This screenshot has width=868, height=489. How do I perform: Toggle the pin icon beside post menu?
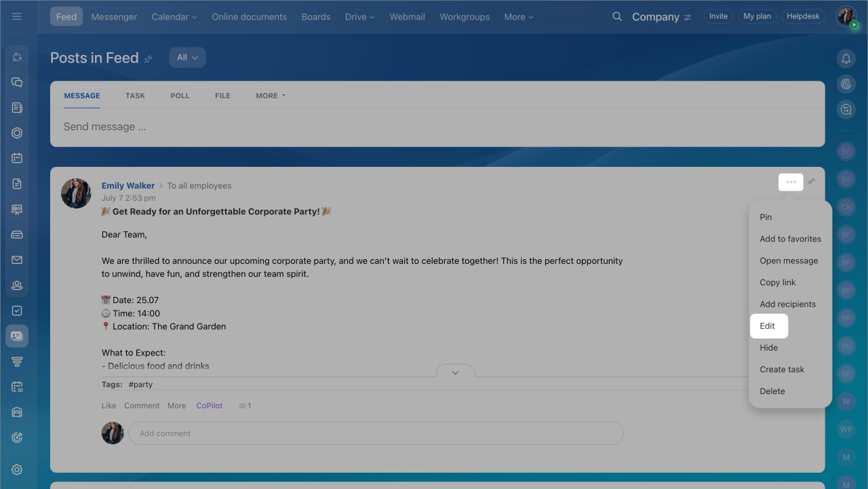[811, 182]
